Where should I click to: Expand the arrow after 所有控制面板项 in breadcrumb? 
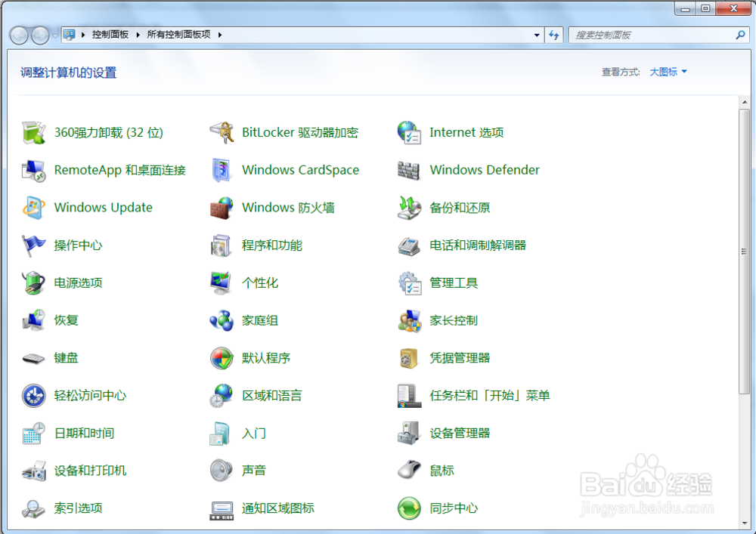[220, 35]
